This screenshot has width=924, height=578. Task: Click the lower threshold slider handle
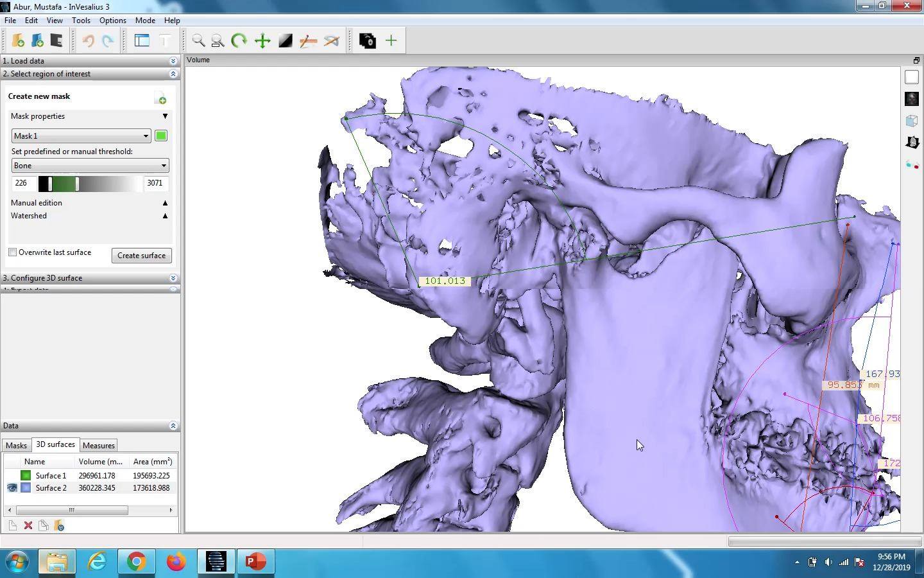pos(50,184)
